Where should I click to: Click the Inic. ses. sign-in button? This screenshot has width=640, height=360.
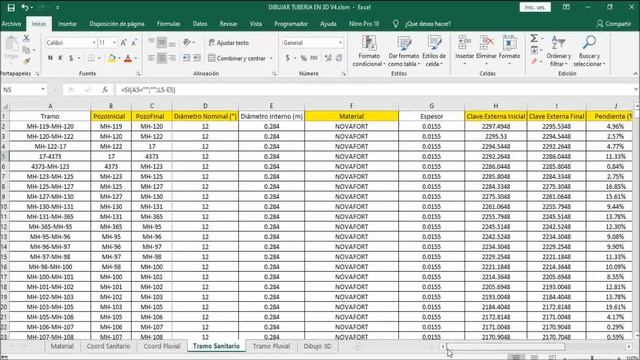click(535, 7)
